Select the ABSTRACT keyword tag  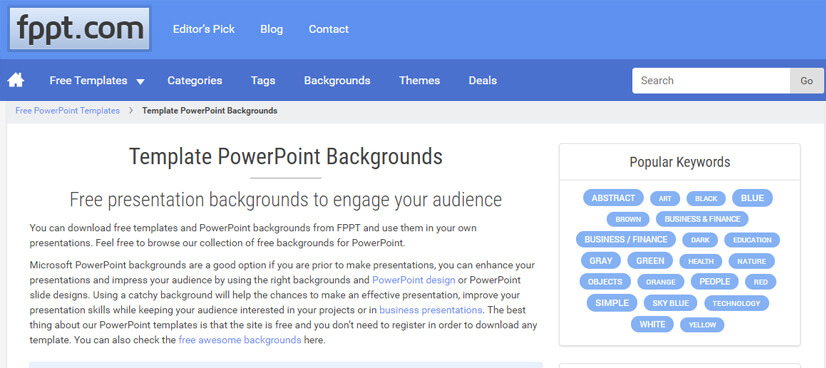click(613, 198)
